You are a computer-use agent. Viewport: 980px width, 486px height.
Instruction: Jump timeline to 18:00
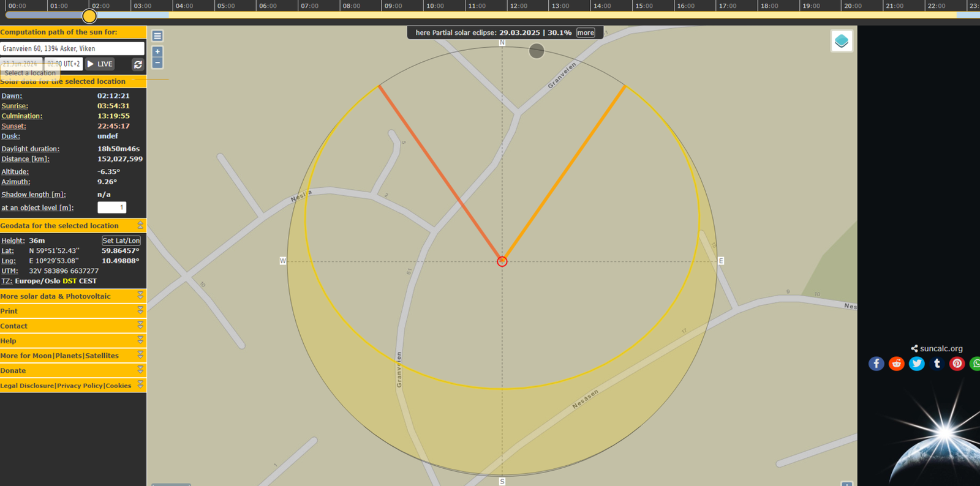pyautogui.click(x=769, y=6)
